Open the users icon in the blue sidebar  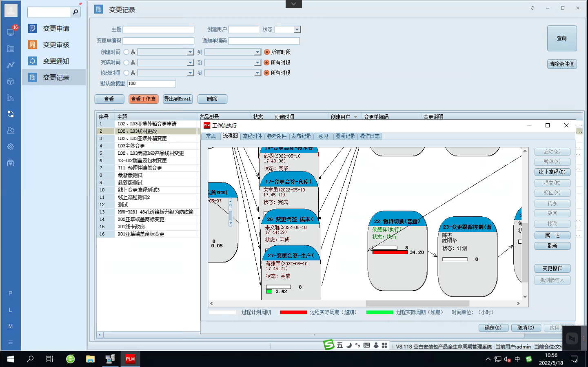coord(11,130)
